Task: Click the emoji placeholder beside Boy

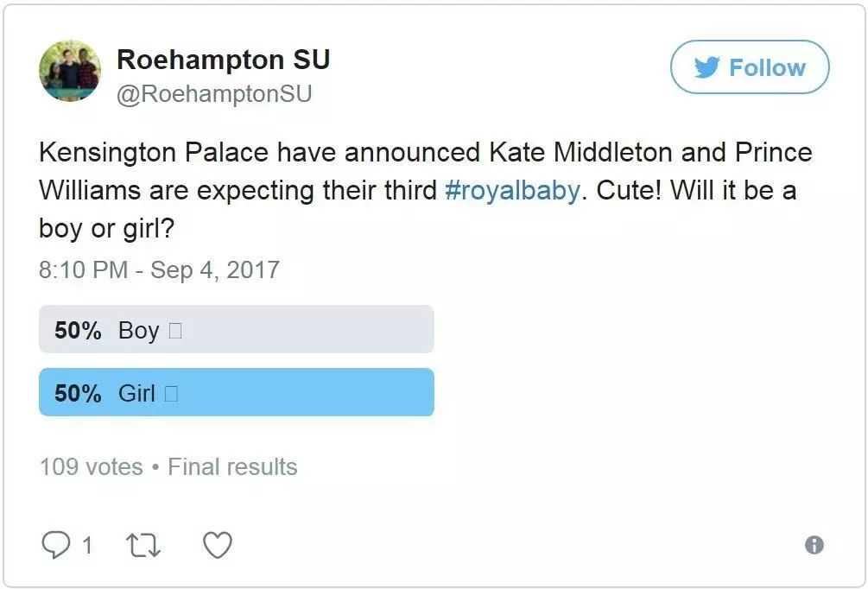Action: (175, 331)
